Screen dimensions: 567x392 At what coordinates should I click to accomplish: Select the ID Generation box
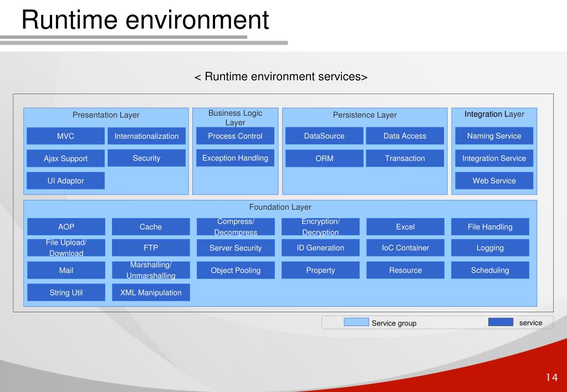pos(320,247)
